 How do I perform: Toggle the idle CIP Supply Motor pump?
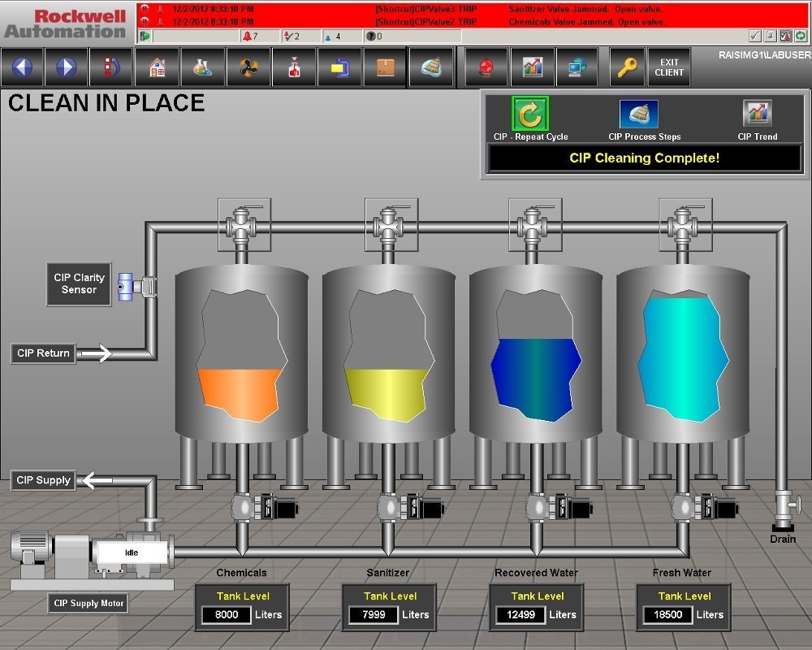click(x=130, y=551)
